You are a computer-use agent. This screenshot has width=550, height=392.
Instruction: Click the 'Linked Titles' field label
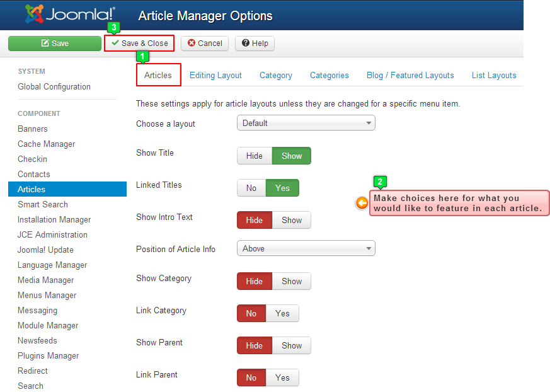pos(159,185)
